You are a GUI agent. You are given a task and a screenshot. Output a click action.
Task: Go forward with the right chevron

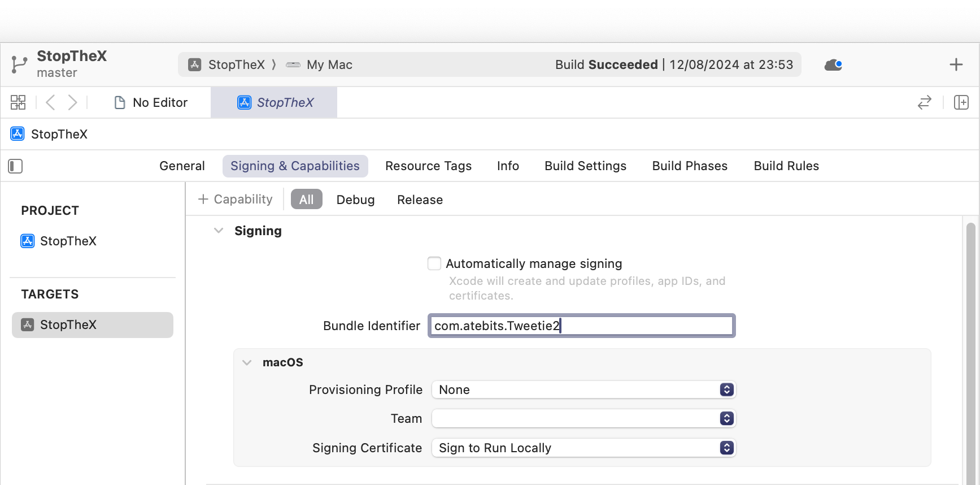[x=72, y=102]
